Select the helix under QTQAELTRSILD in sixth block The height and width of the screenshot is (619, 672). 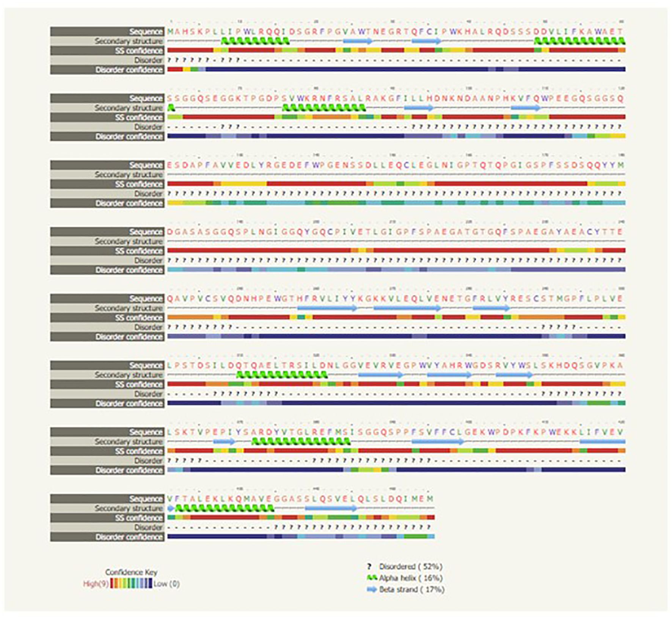[282, 375]
